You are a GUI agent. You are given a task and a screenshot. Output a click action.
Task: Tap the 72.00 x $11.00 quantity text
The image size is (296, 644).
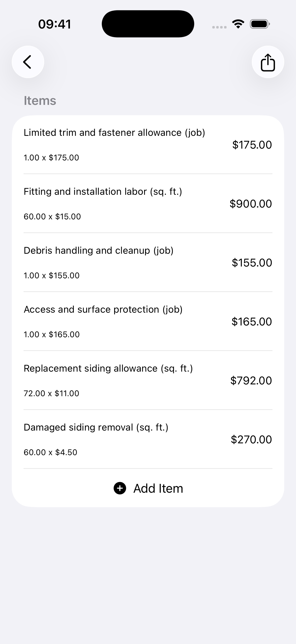click(x=52, y=393)
